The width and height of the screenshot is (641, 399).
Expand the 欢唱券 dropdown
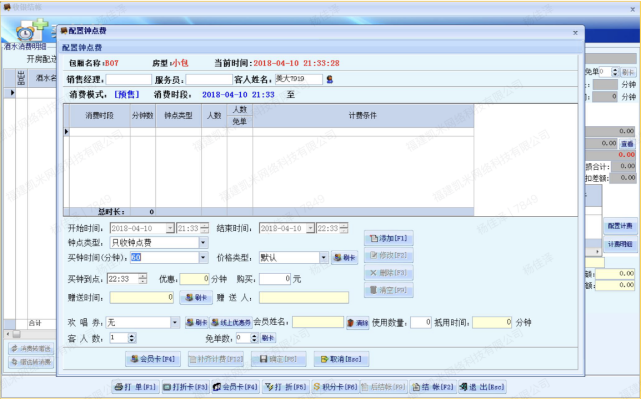(x=175, y=323)
